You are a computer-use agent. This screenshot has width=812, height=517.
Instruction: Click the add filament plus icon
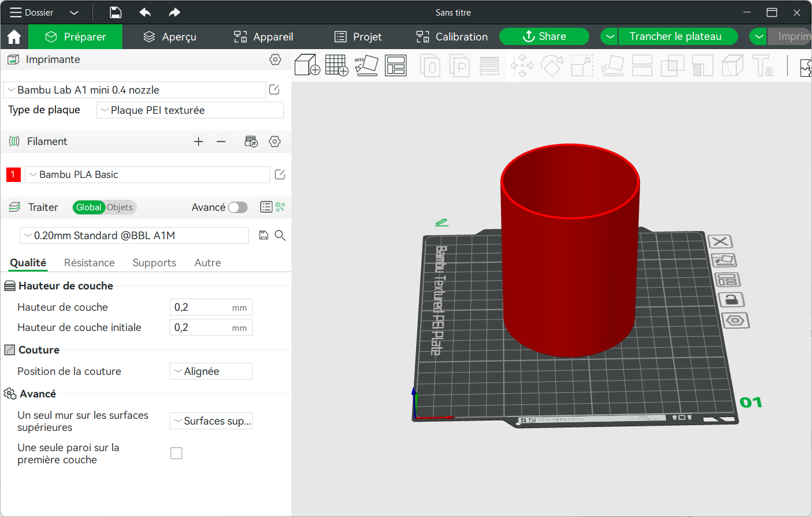[x=199, y=142]
